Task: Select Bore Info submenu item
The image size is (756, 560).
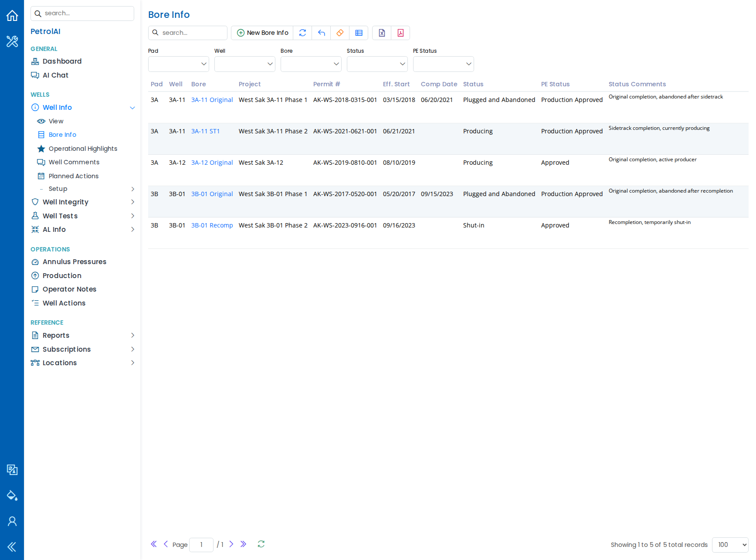Action: pos(62,135)
